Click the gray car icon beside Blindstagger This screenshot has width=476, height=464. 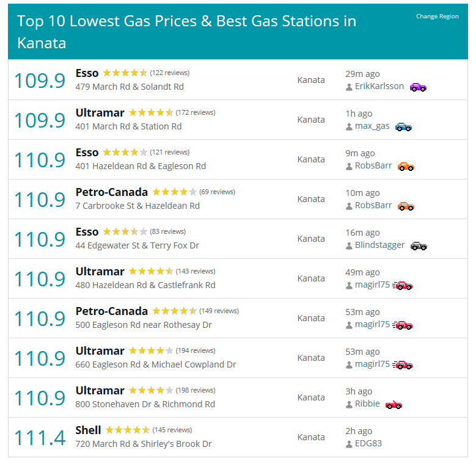(419, 246)
